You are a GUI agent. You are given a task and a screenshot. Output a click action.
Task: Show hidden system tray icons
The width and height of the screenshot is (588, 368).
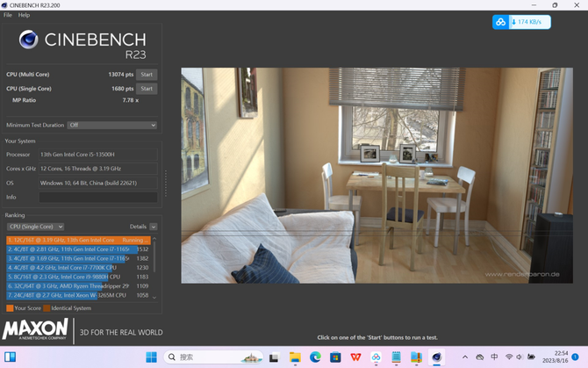(465, 357)
